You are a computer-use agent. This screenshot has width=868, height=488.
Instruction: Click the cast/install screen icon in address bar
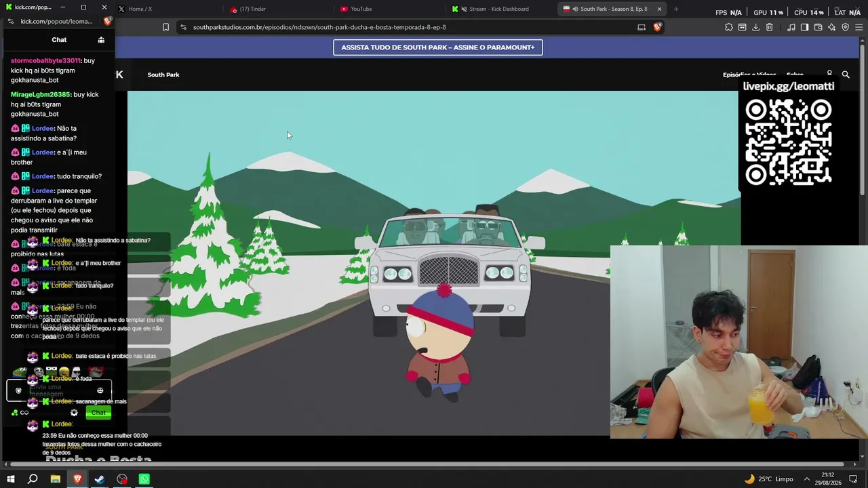click(642, 27)
